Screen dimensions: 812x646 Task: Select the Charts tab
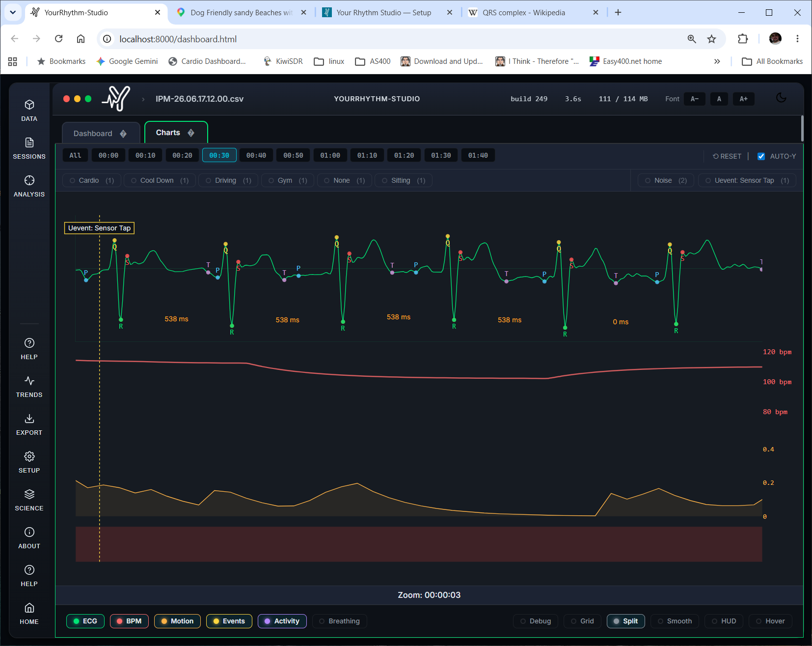pyautogui.click(x=176, y=132)
